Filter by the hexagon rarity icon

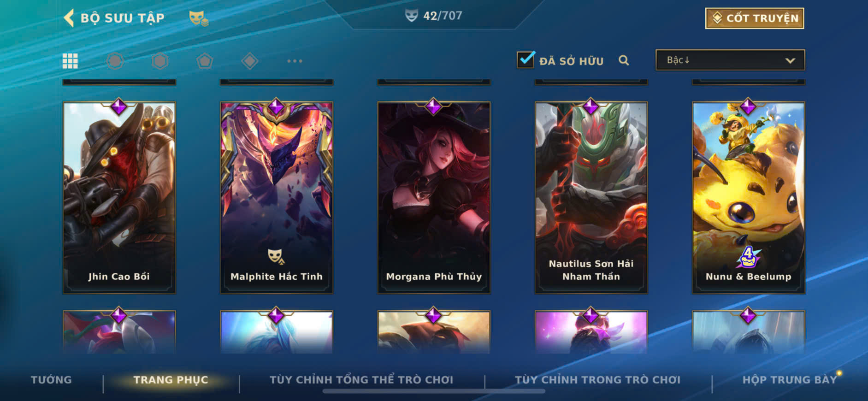click(x=160, y=61)
